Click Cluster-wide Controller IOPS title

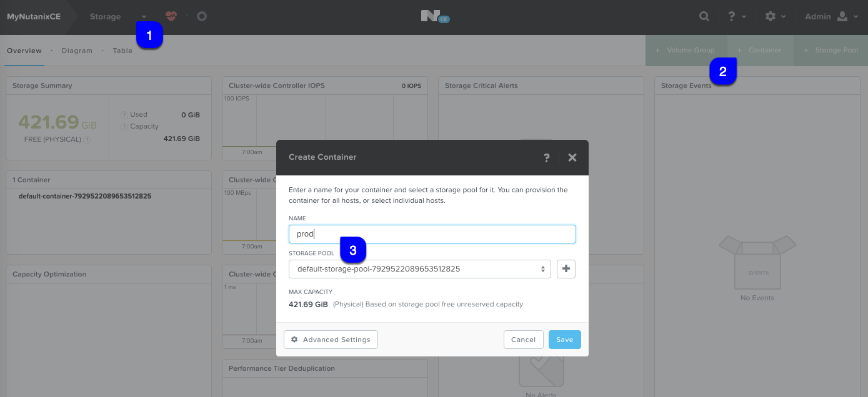tap(277, 86)
